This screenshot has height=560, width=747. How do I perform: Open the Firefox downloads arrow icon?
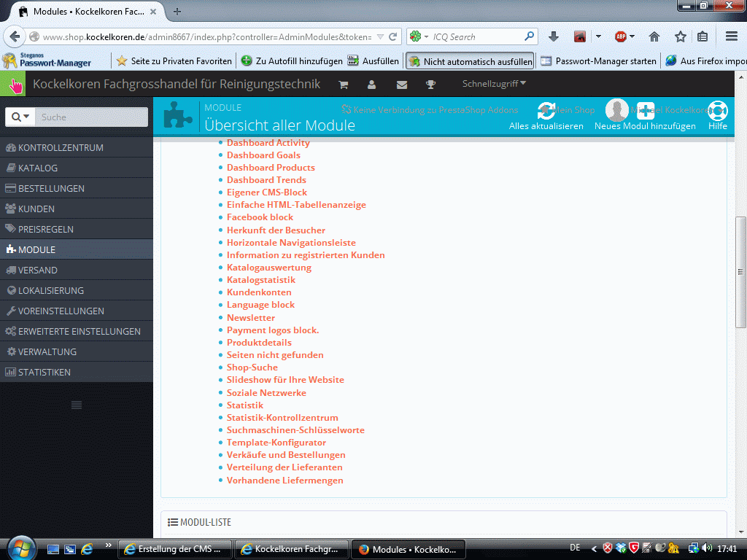click(x=553, y=36)
